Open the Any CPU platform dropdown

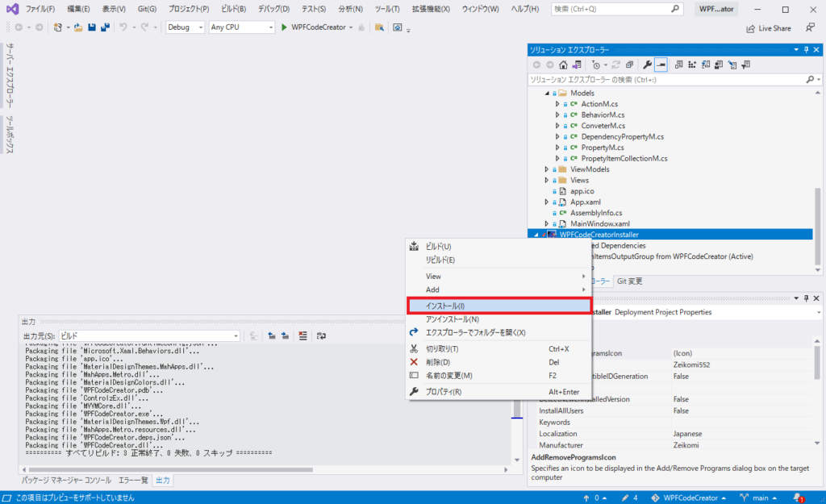pyautogui.click(x=241, y=27)
